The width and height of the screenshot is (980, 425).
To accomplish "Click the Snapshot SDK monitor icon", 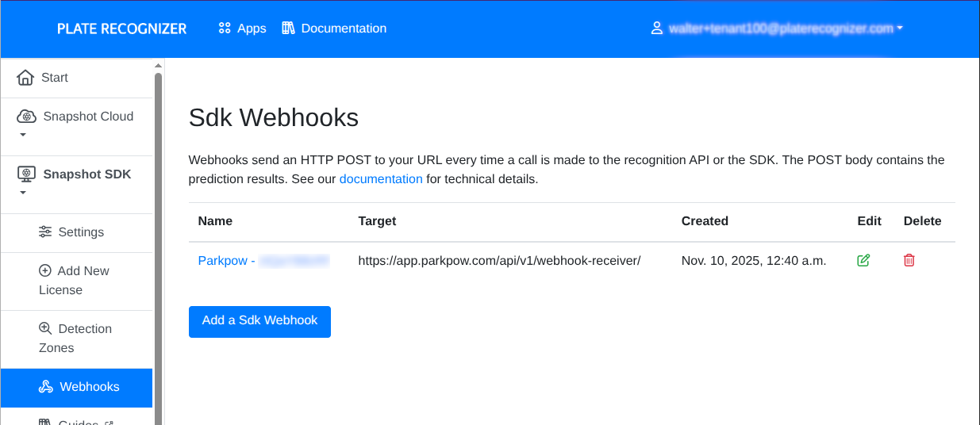I will point(26,174).
